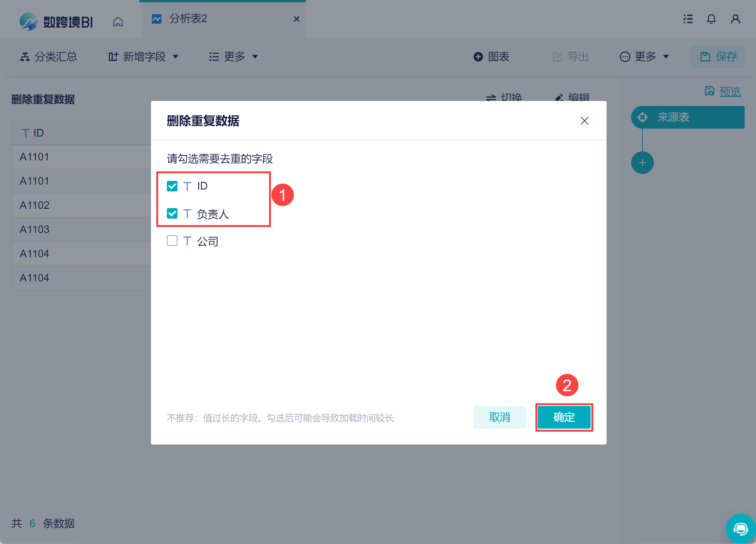The height and width of the screenshot is (544, 756).
Task: Cancel the dialog with 取消
Action: pyautogui.click(x=499, y=417)
